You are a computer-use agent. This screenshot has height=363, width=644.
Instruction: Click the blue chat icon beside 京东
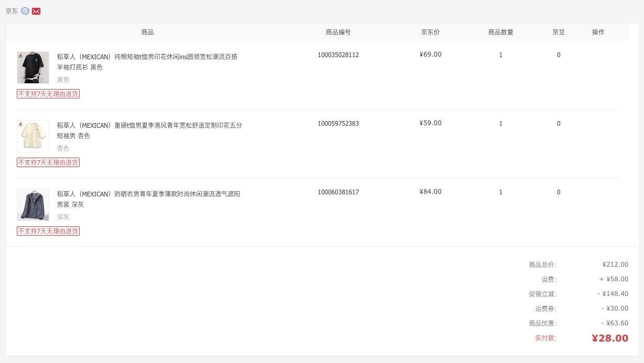25,11
